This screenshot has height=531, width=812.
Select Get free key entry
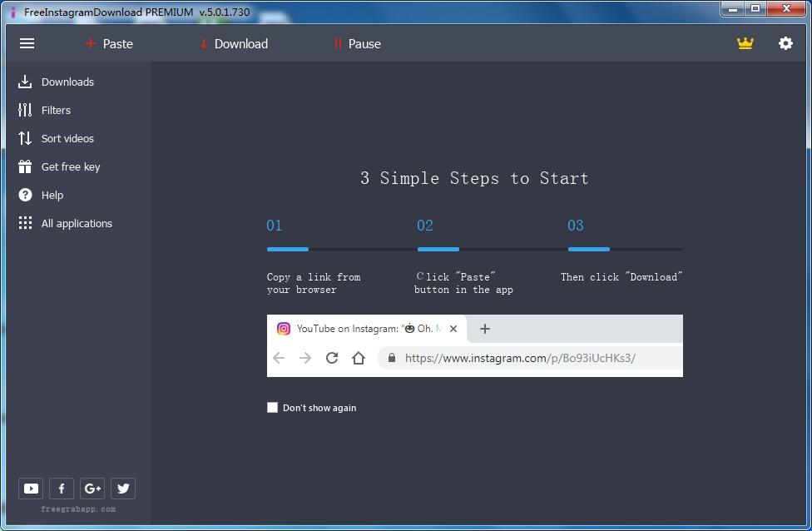tap(71, 166)
